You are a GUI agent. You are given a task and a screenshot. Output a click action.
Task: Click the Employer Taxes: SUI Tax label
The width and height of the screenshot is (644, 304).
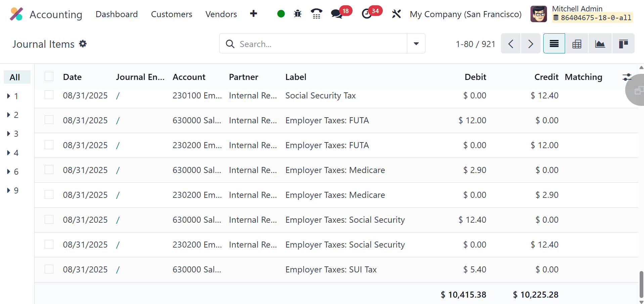[331, 269]
